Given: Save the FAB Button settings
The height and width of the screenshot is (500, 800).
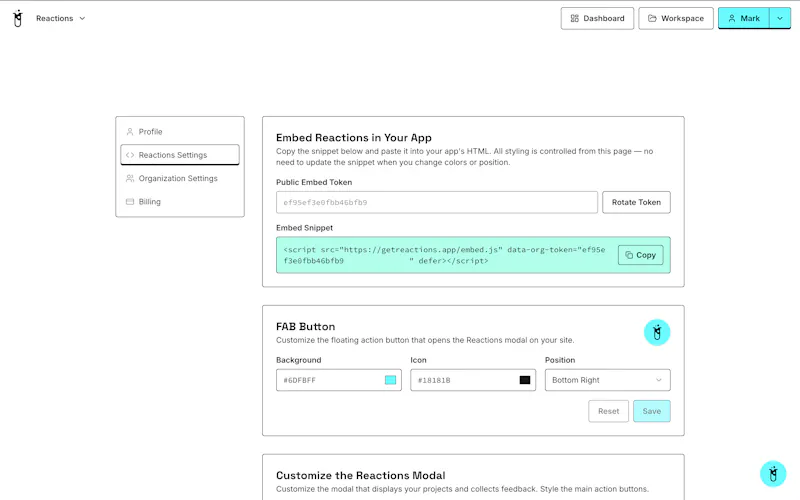Looking at the screenshot, I should point(652,411).
